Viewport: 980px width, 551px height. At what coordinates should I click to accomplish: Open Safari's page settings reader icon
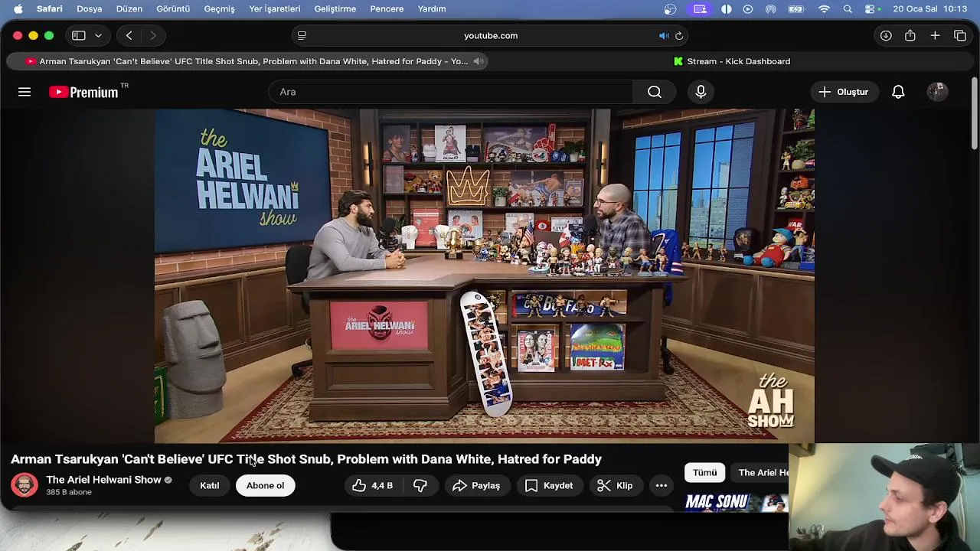tap(302, 35)
